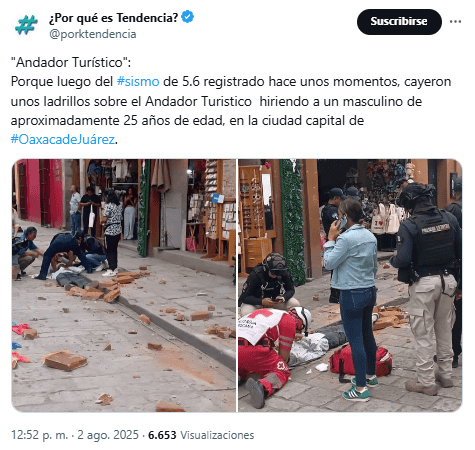Click the Red Cross paramedic in right photo
Image resolution: width=475 pixels, height=450 pixels.
click(x=272, y=353)
